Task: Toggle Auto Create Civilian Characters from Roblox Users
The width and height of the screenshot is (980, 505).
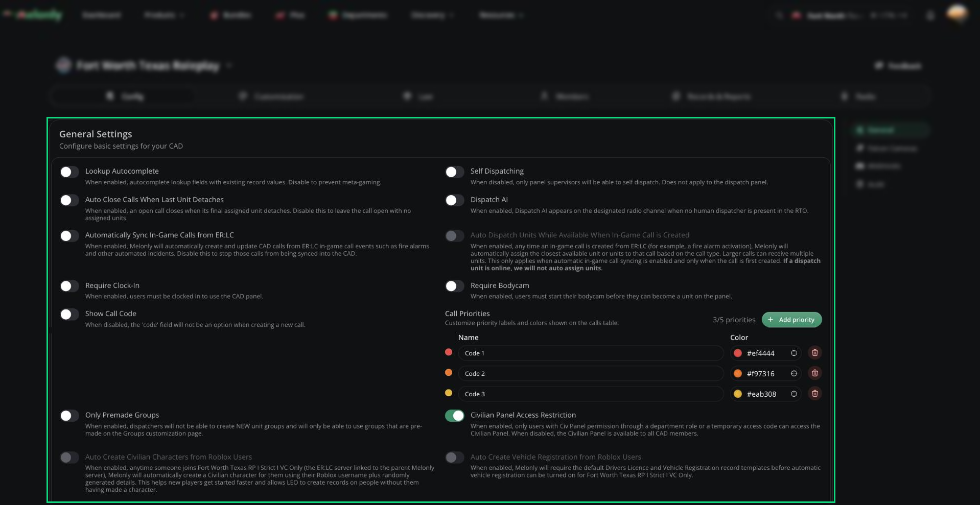Action: (x=69, y=458)
